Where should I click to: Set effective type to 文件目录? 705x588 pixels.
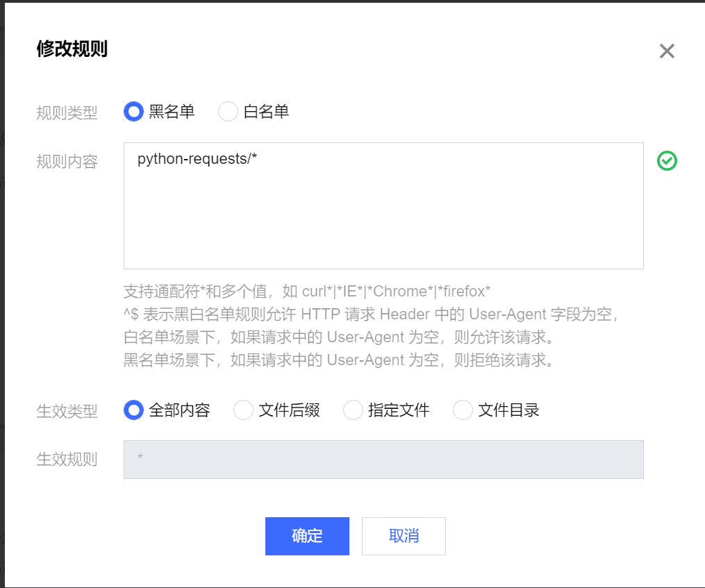point(463,410)
